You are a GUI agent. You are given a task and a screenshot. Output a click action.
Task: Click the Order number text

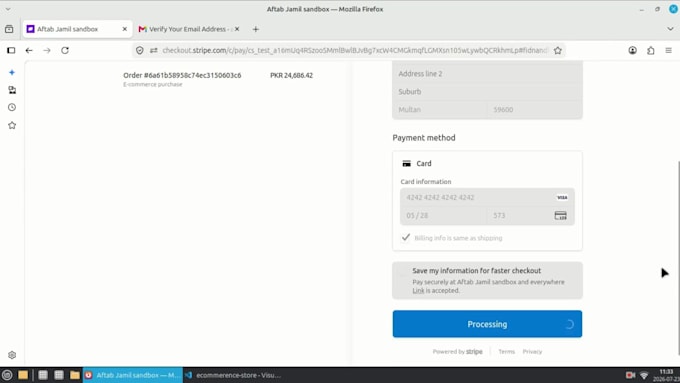click(x=182, y=75)
